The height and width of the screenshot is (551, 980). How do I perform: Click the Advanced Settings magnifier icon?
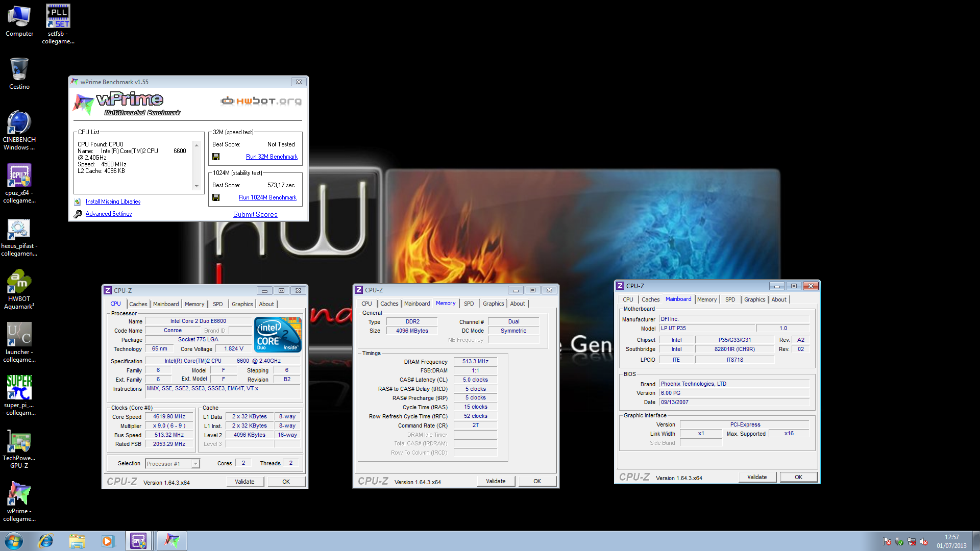pos(78,214)
